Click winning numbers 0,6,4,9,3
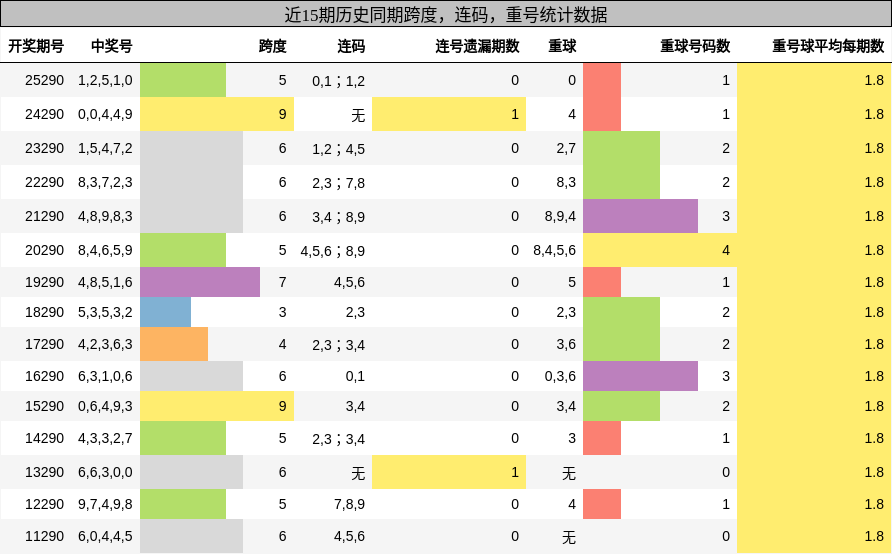The image size is (892, 554). point(105,406)
